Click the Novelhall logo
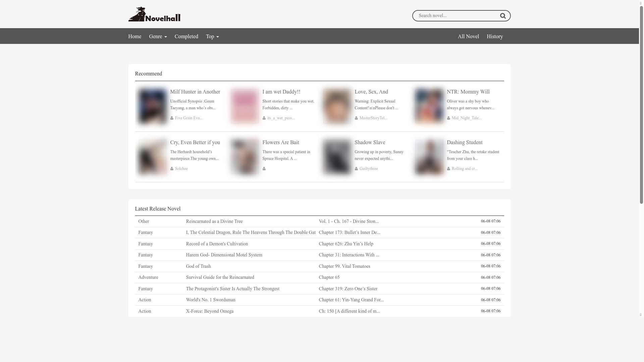 pos(154,14)
